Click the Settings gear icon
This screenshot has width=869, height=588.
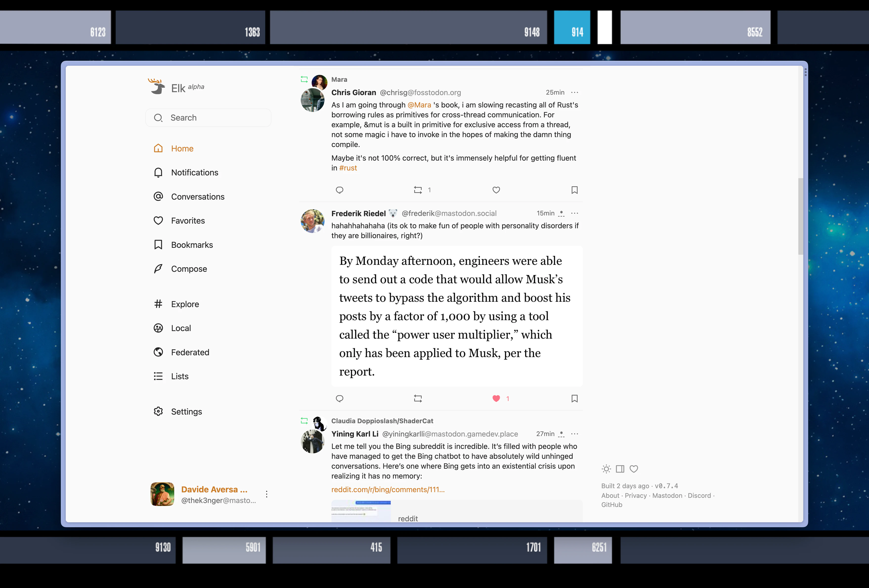tap(158, 412)
